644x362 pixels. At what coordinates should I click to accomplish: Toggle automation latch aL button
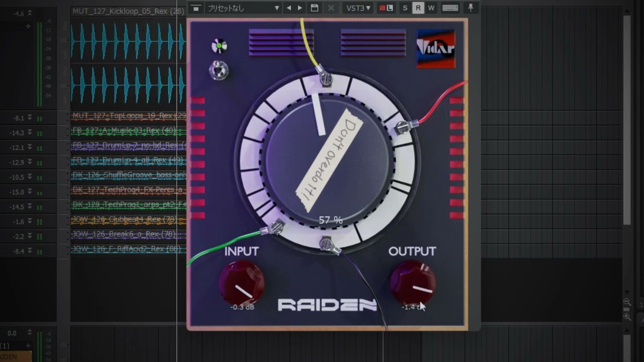(x=386, y=8)
